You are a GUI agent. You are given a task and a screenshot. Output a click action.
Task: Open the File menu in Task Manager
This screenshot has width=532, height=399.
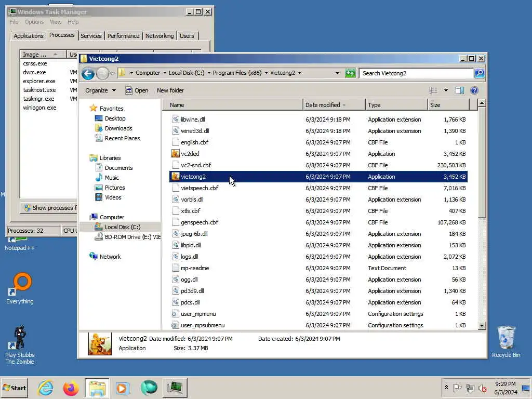(14, 22)
